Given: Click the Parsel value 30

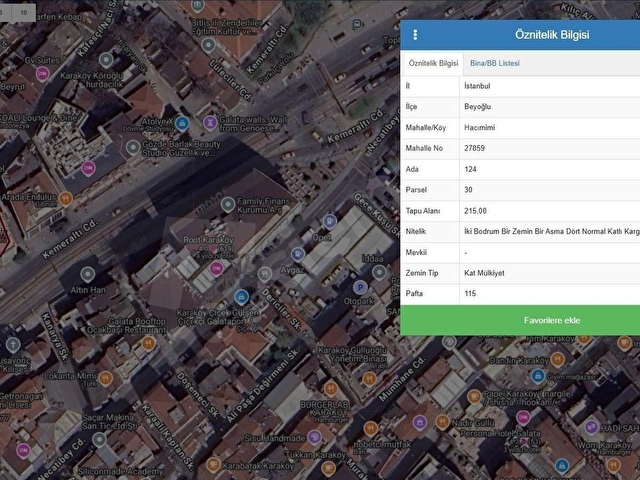Looking at the screenshot, I should tap(468, 190).
